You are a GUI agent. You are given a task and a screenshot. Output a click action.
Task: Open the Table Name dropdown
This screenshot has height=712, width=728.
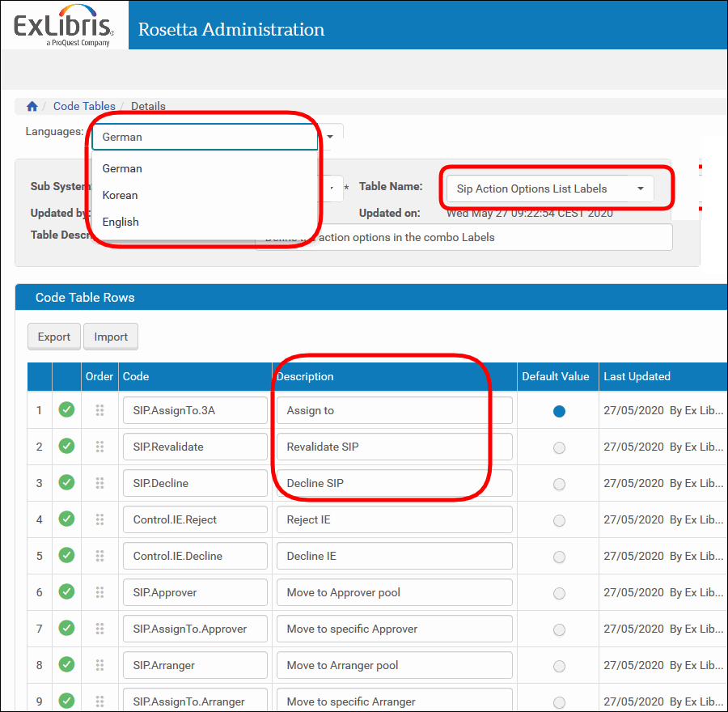[550, 189]
